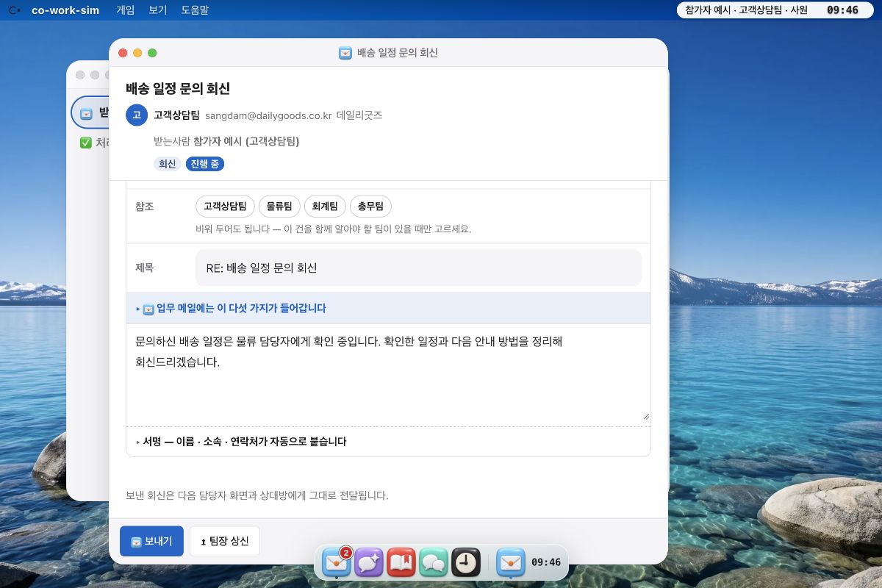Click the text area resize handle
The height and width of the screenshot is (588, 882).
coord(646,416)
